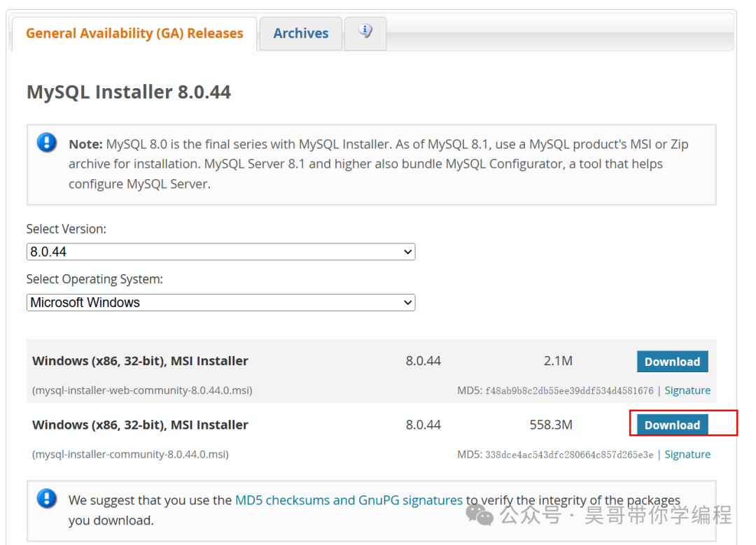The width and height of the screenshot is (756, 545).
Task: Click Signature for the web installer
Action: pyautogui.click(x=687, y=390)
